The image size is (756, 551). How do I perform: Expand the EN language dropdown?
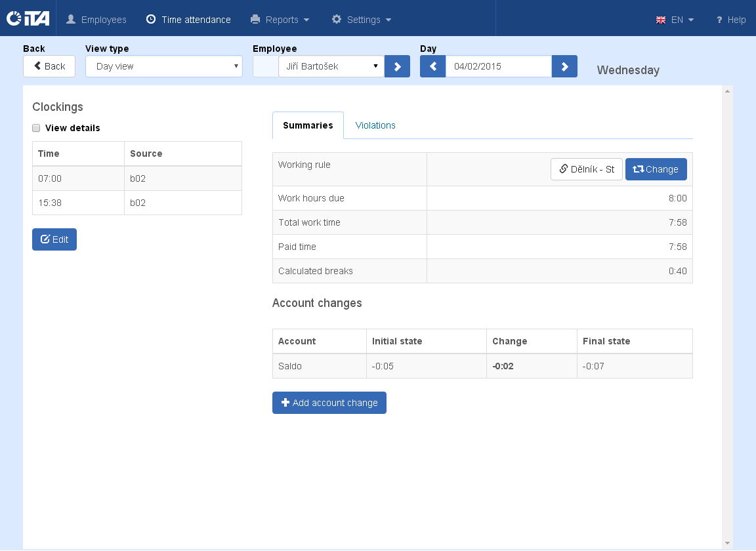[675, 20]
